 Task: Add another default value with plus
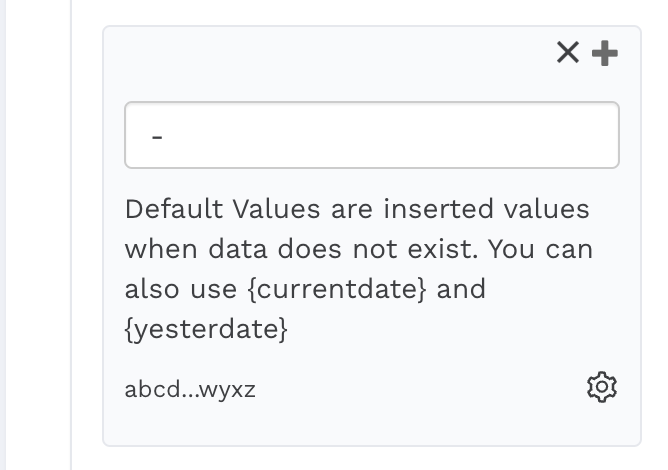pyautogui.click(x=605, y=53)
